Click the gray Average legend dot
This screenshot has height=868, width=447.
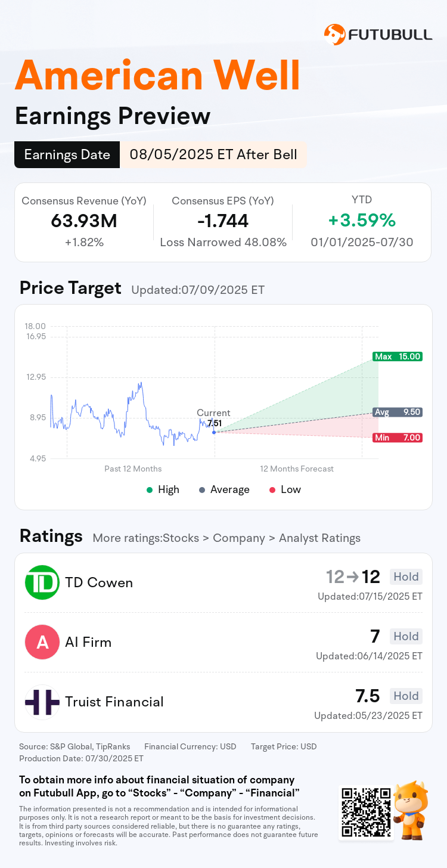[202, 490]
